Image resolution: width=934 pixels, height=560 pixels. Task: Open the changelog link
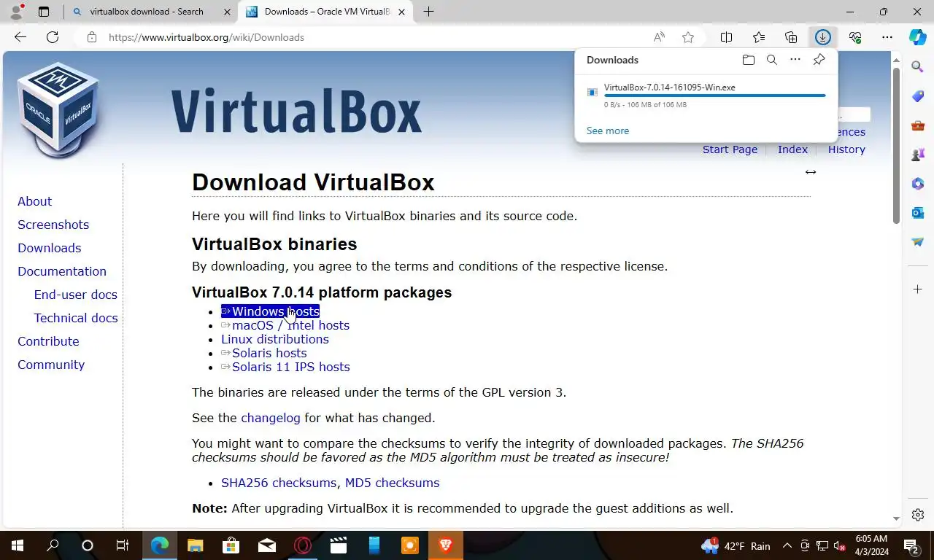[271, 418]
